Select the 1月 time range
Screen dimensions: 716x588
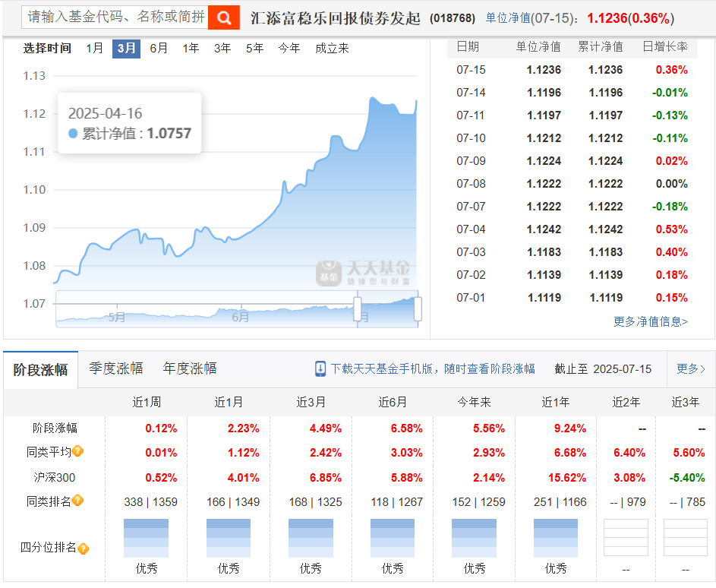(x=94, y=48)
